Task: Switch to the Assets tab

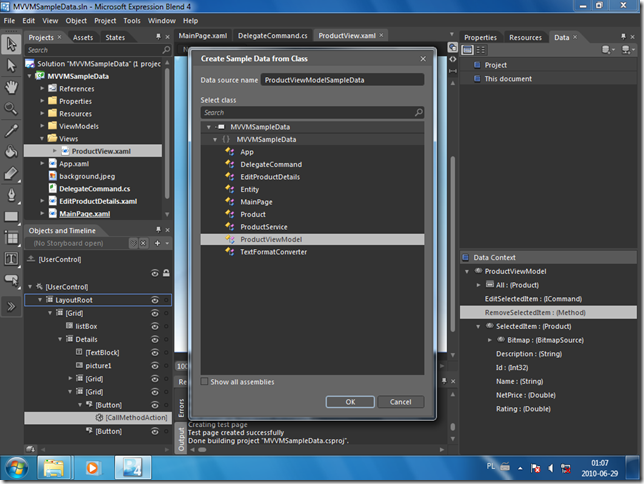Action: pos(83,37)
